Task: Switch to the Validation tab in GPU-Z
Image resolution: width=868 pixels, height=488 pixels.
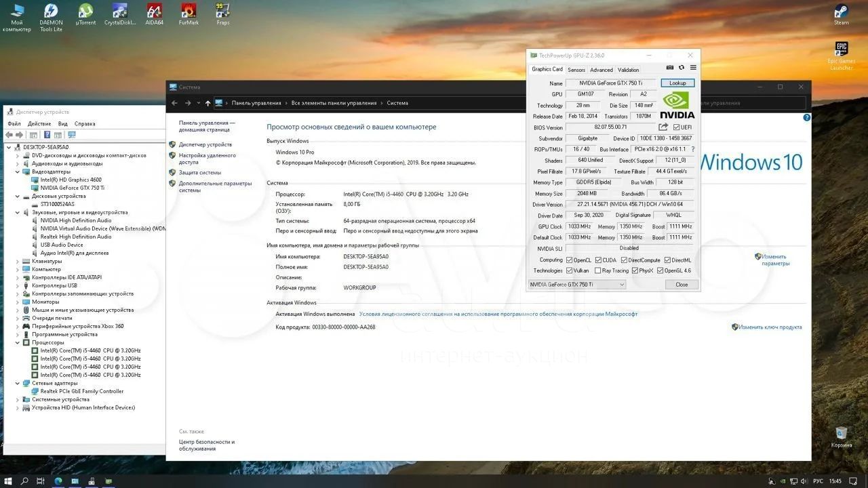Action: (x=628, y=70)
